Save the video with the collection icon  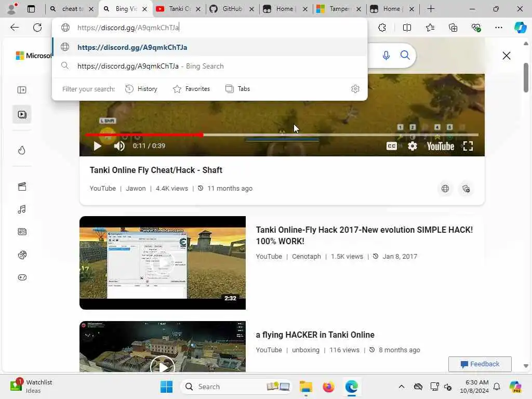(466, 189)
